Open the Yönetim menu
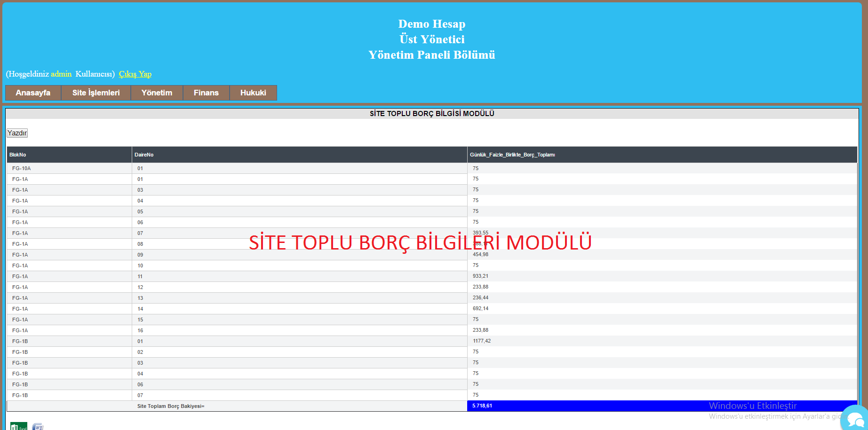Screen dimensions: 868x430 tap(157, 93)
